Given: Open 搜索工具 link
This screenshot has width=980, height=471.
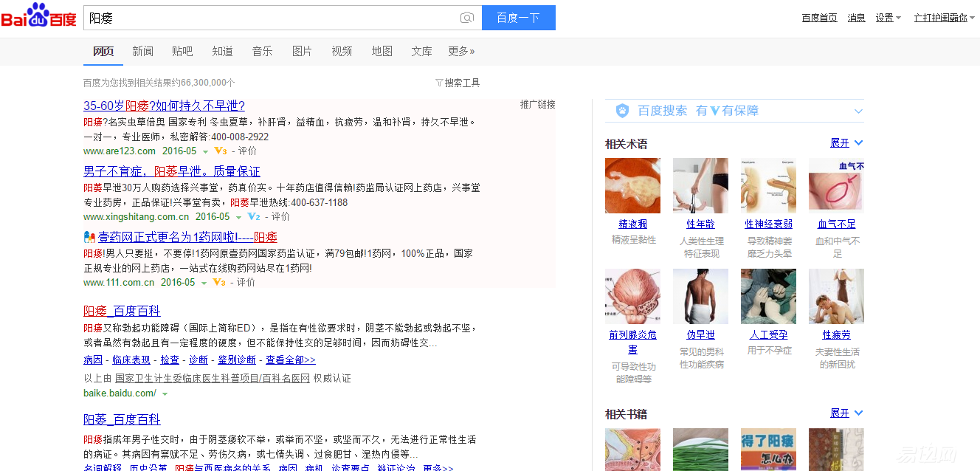Looking at the screenshot, I should coord(462,83).
